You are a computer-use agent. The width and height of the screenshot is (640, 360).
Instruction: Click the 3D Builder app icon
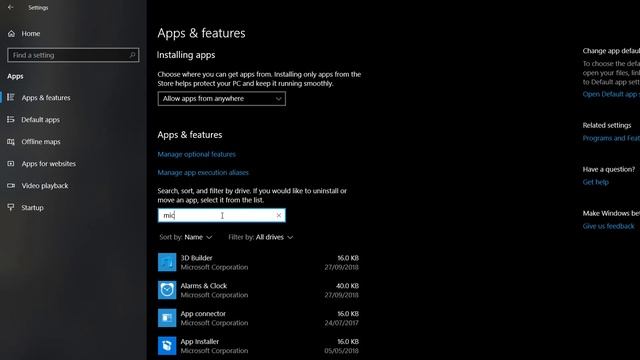[x=167, y=262]
